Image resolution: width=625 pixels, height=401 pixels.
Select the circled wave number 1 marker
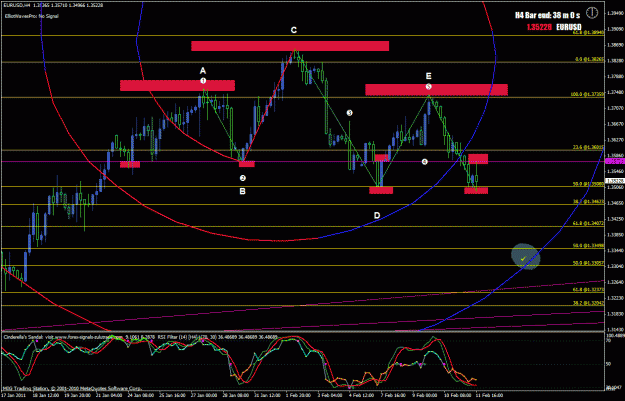[203, 81]
